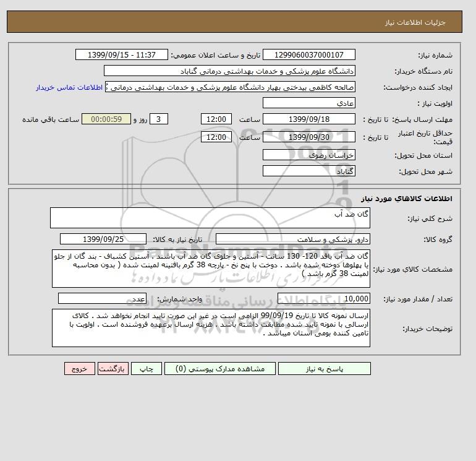476x461 pixels.
Task: Click the label مهلت ارسال پاسخ
Action: [422, 119]
